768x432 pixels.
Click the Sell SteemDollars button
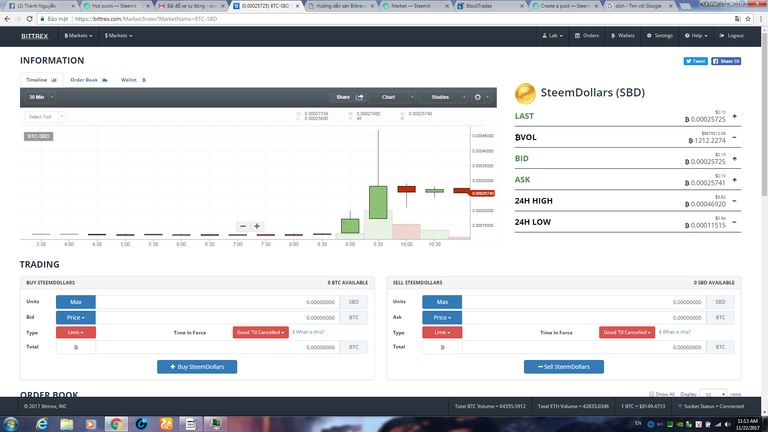pos(564,367)
